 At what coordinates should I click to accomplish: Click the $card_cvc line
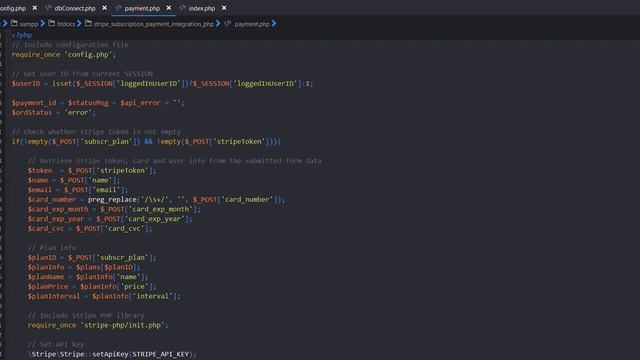coord(90,229)
